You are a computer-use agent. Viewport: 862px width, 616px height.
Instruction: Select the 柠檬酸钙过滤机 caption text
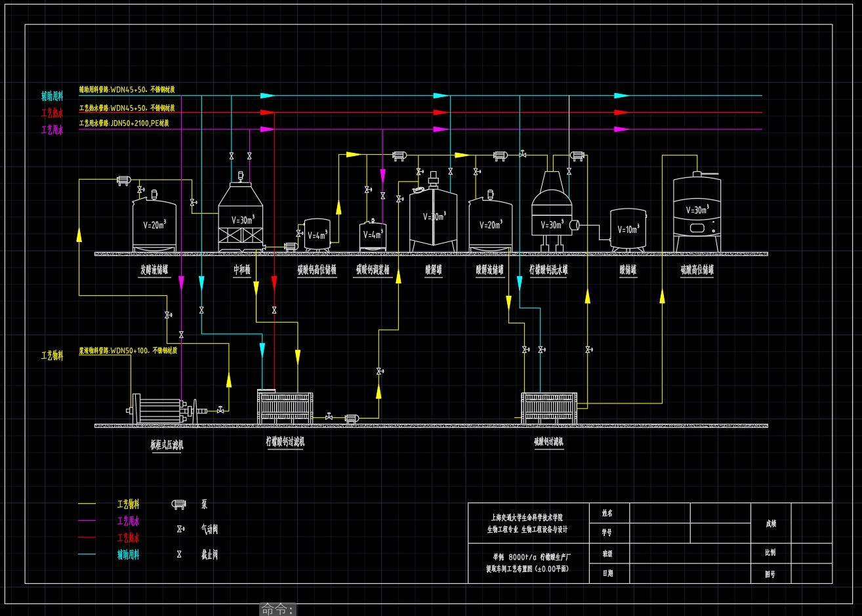point(285,442)
